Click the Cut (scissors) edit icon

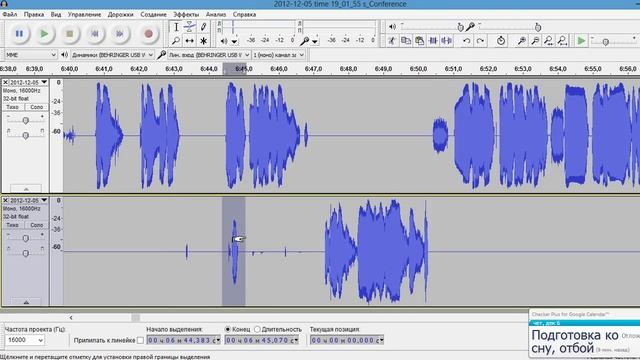pyautogui.click(x=392, y=40)
